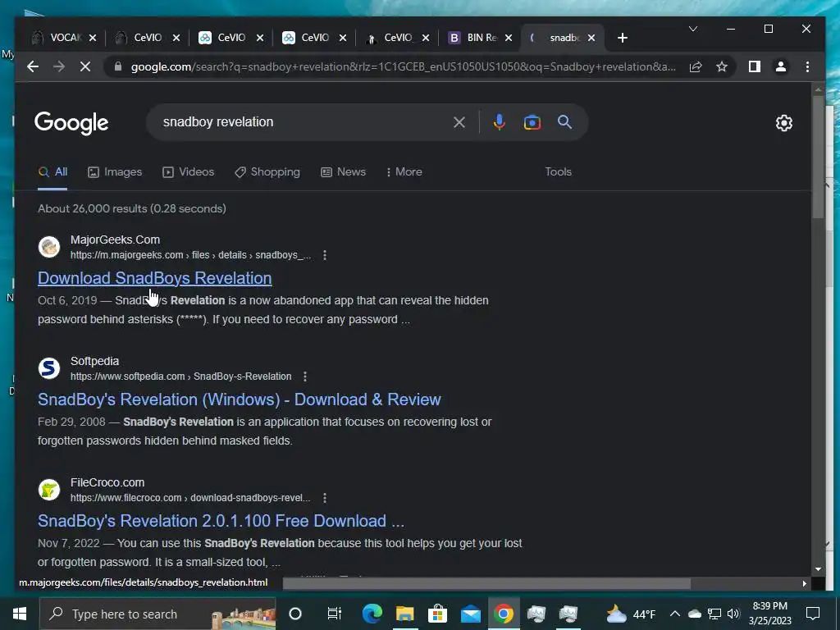Open options for the Softpedia result
Image resolution: width=840 pixels, height=630 pixels.
pos(305,377)
